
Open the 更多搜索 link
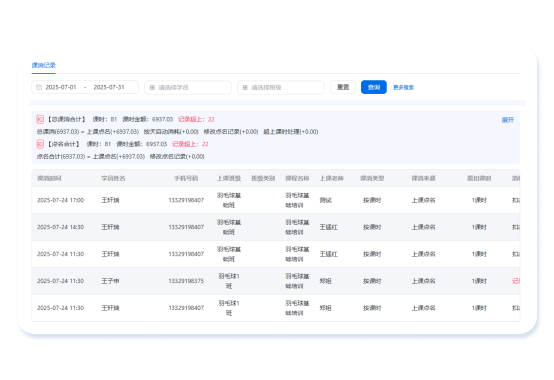pyautogui.click(x=403, y=88)
